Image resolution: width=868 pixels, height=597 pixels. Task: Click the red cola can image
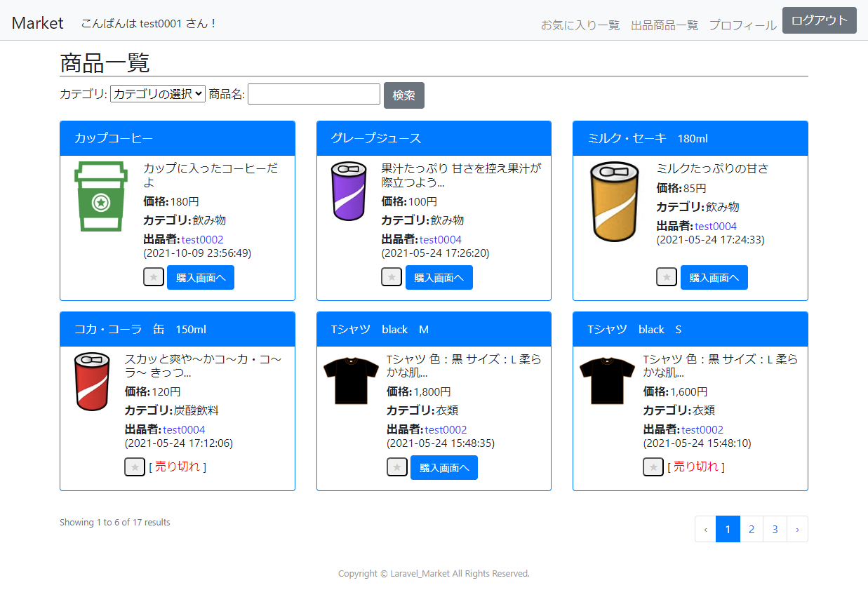pos(92,382)
